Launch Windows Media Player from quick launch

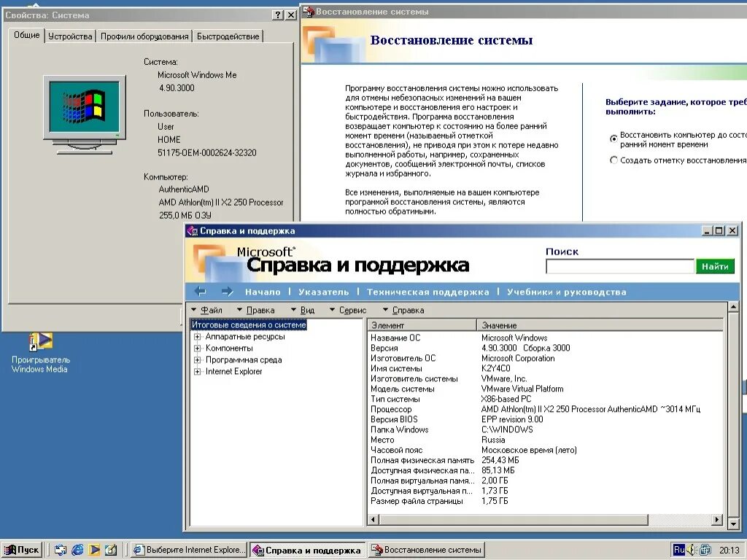click(94, 550)
